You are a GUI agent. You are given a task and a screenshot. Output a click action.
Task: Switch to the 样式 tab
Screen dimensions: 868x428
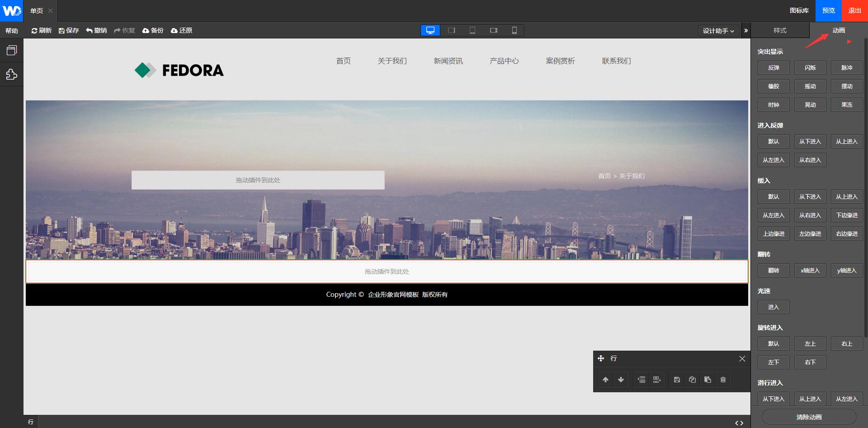click(780, 30)
